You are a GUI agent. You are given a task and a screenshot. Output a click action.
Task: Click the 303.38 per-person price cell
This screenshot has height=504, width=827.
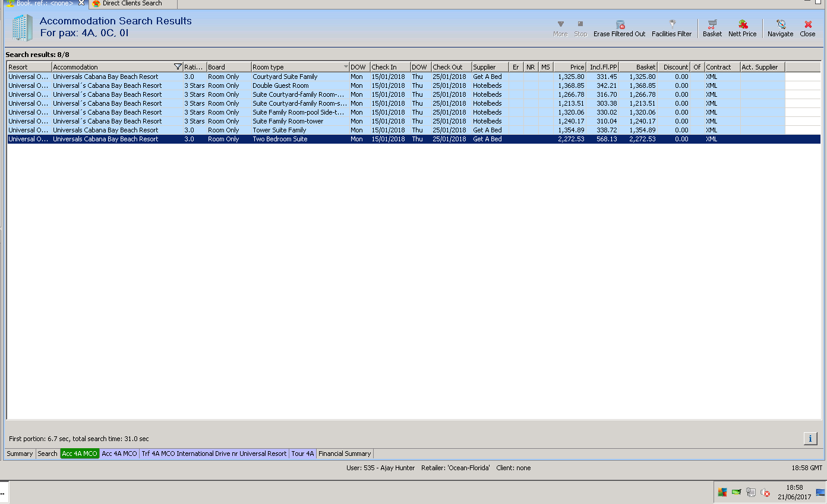point(602,103)
